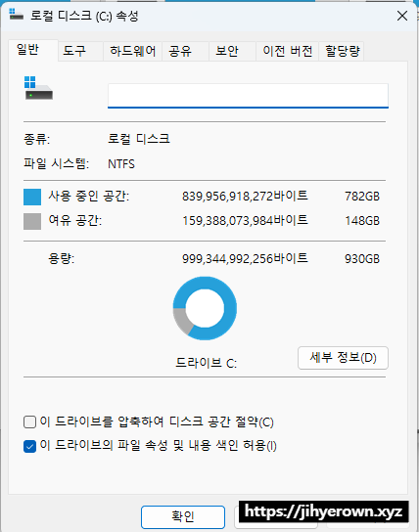
Task: Focus the drive label input field
Action: [x=248, y=96]
